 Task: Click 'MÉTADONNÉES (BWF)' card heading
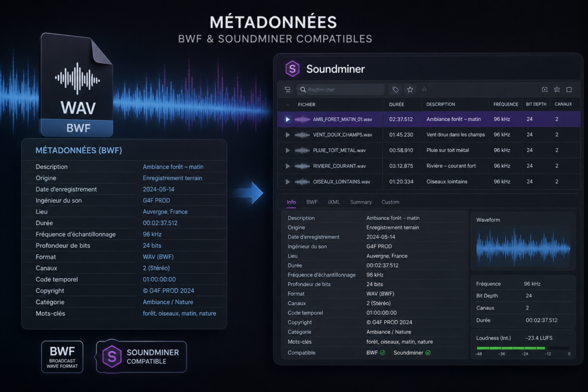coord(79,150)
